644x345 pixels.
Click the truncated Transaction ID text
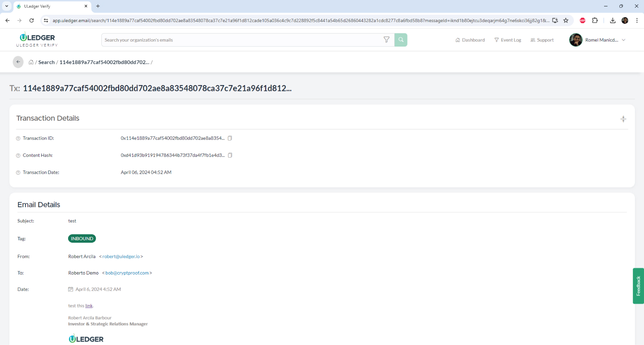(x=173, y=138)
